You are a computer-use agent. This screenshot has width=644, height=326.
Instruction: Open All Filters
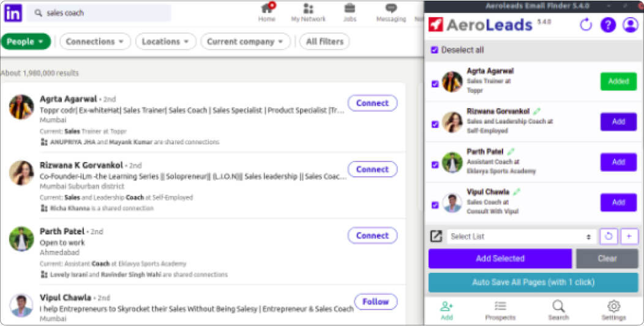point(324,42)
